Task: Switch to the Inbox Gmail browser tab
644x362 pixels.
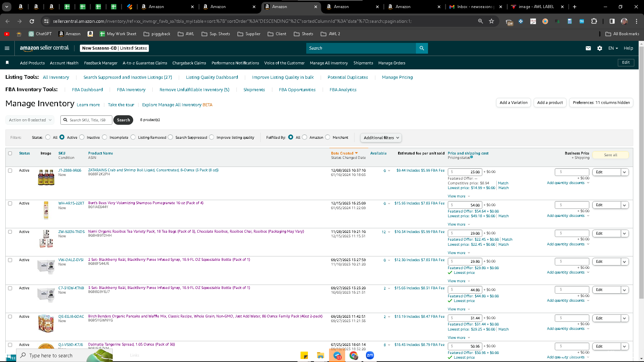Action: coord(476,7)
